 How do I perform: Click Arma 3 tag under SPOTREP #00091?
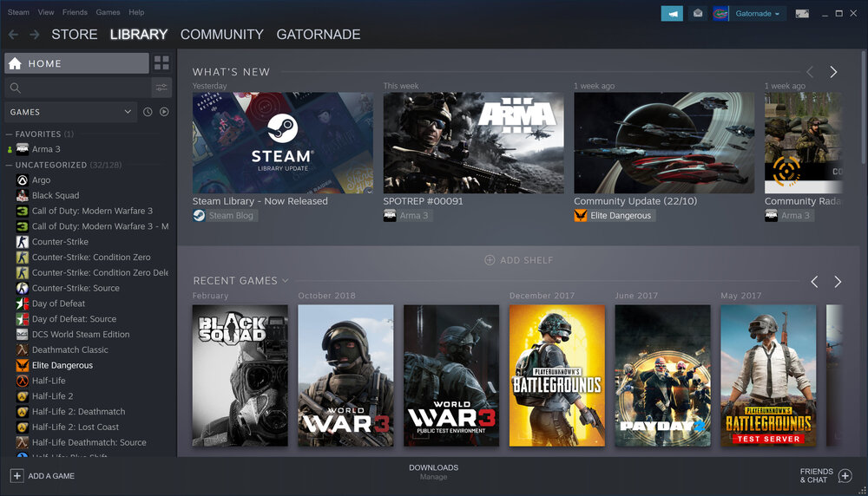[407, 216]
